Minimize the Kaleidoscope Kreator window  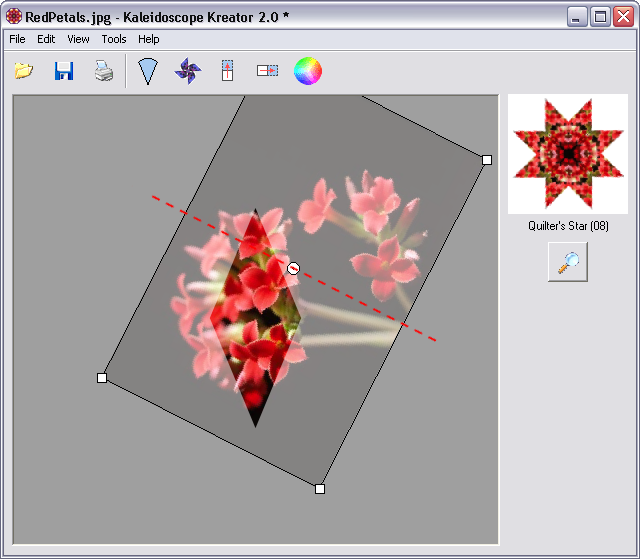(577, 17)
